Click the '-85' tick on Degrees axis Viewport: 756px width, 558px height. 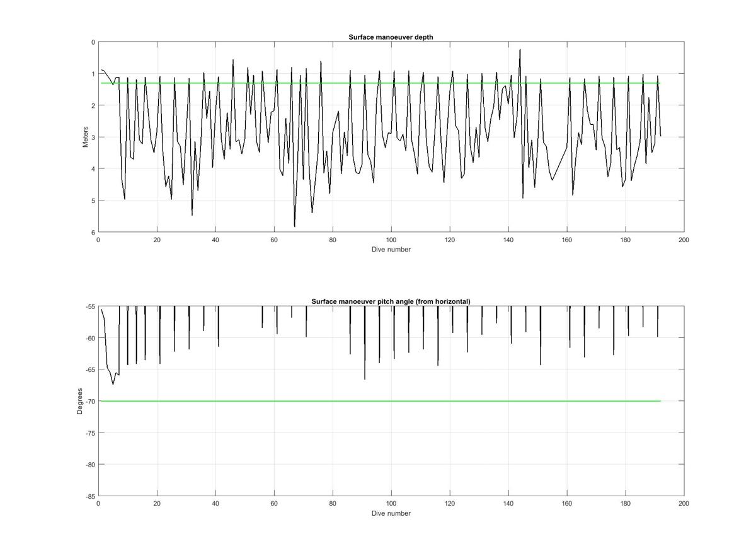pos(90,496)
